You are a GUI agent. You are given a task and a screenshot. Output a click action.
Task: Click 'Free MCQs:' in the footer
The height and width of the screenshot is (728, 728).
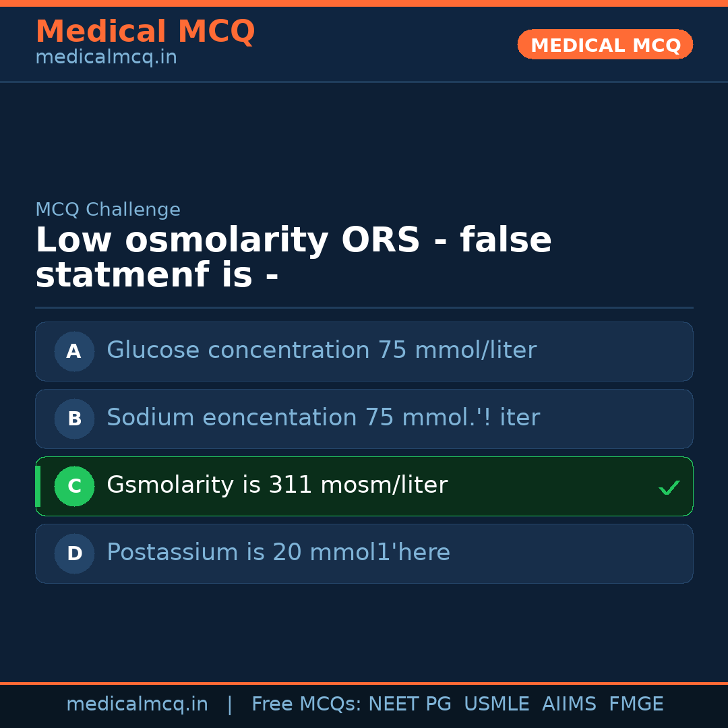click(307, 704)
